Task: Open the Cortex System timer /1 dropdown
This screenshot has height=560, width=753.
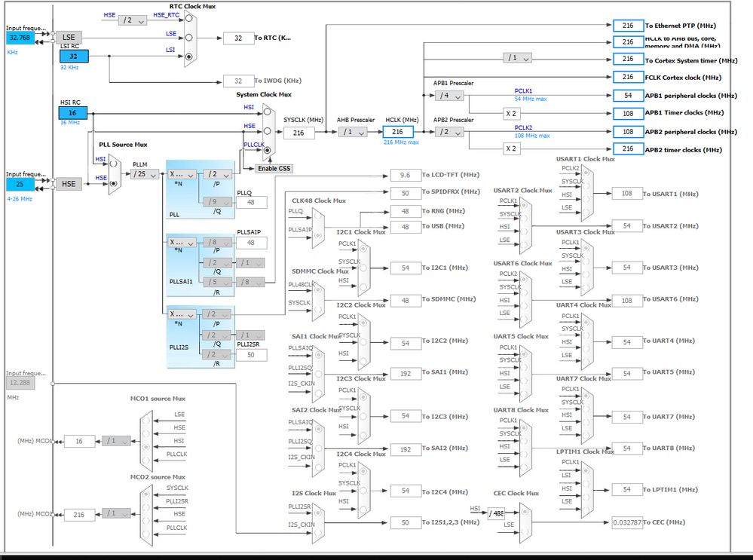Action: click(x=517, y=58)
